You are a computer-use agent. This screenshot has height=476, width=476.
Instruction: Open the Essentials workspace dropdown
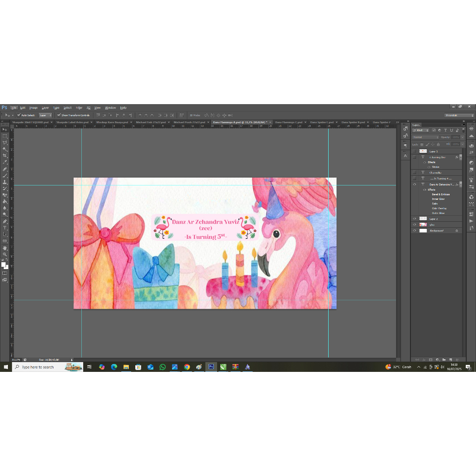tap(459, 115)
